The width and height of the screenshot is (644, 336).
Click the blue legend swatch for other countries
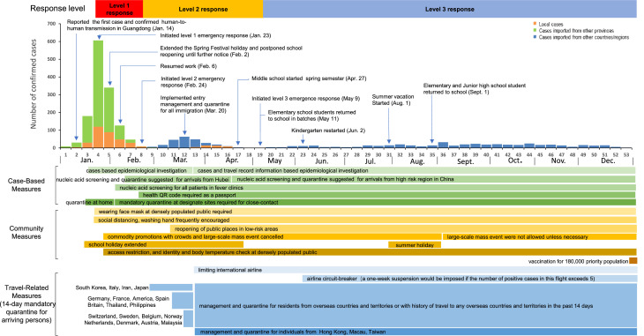[534, 37]
